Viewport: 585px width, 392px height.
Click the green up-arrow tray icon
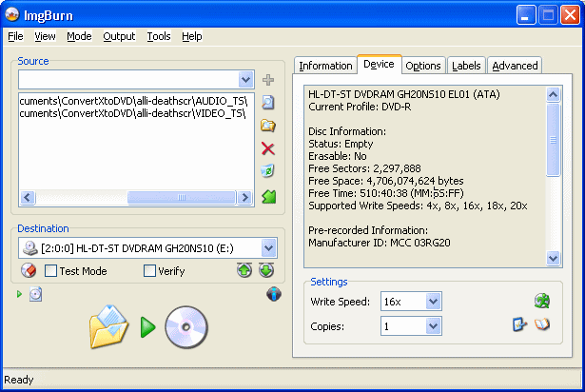pos(244,270)
